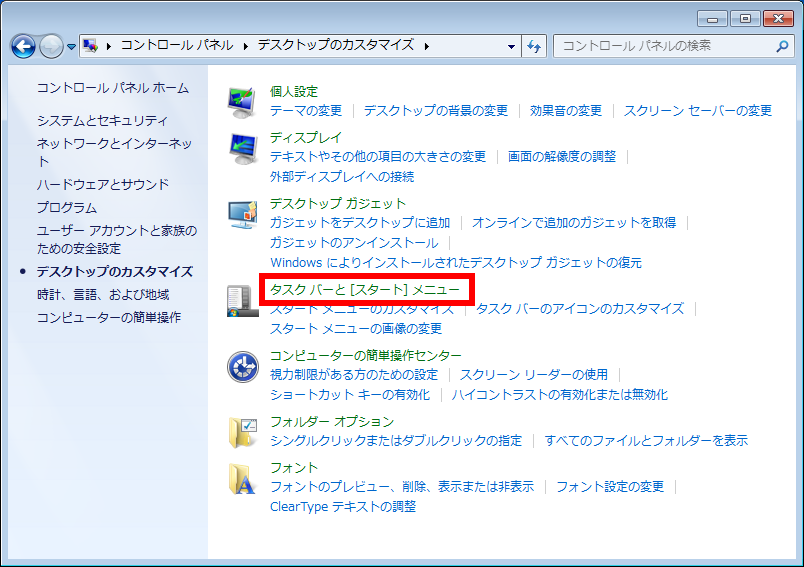This screenshot has height=567, width=804.
Task: Click スクリーン リーダーの使用 link
Action: 534,375
